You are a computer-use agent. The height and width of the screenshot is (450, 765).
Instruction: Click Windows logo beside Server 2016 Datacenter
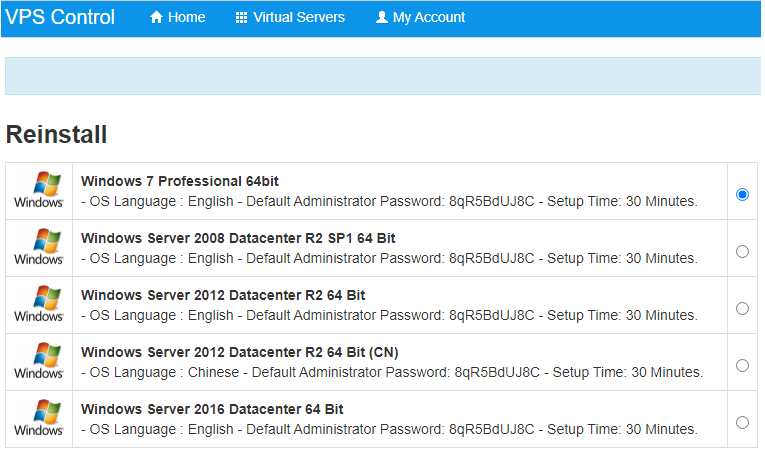click(x=39, y=419)
